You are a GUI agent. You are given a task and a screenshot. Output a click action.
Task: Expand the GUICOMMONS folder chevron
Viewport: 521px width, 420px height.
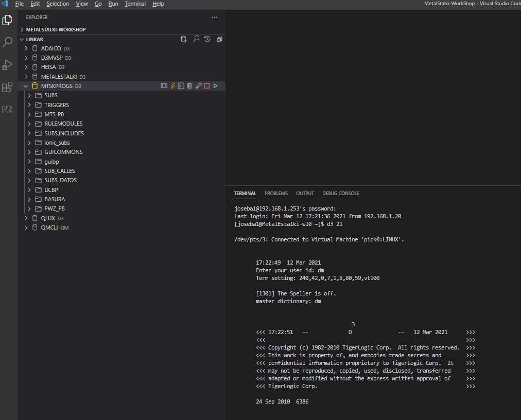[29, 152]
